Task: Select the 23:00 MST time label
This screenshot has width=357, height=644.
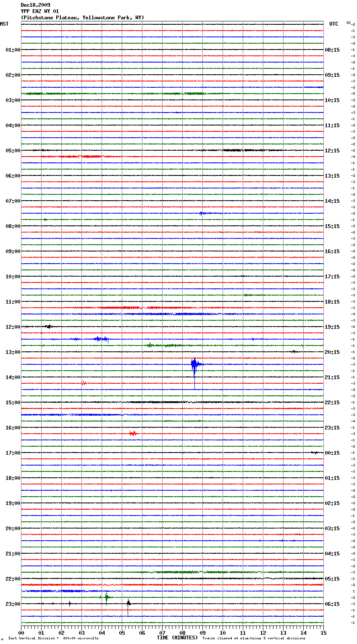Action: pyautogui.click(x=13, y=604)
